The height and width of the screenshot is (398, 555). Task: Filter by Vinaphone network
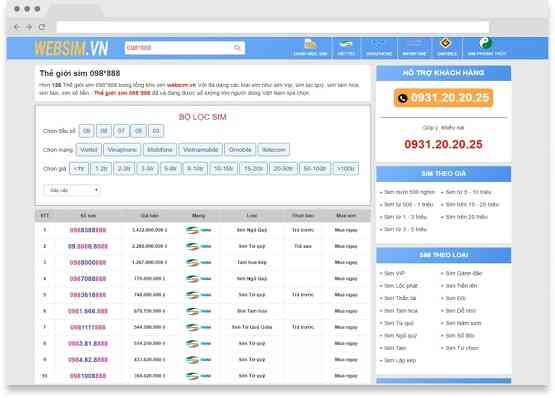tap(122, 150)
